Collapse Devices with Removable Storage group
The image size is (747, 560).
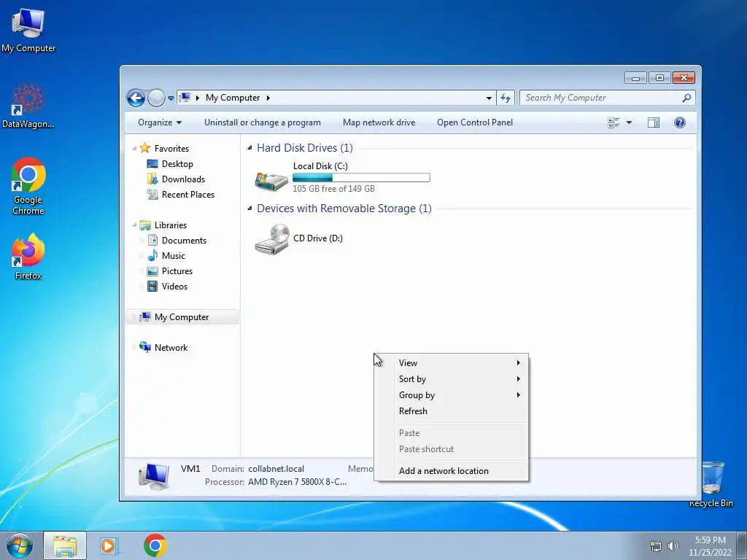point(249,209)
